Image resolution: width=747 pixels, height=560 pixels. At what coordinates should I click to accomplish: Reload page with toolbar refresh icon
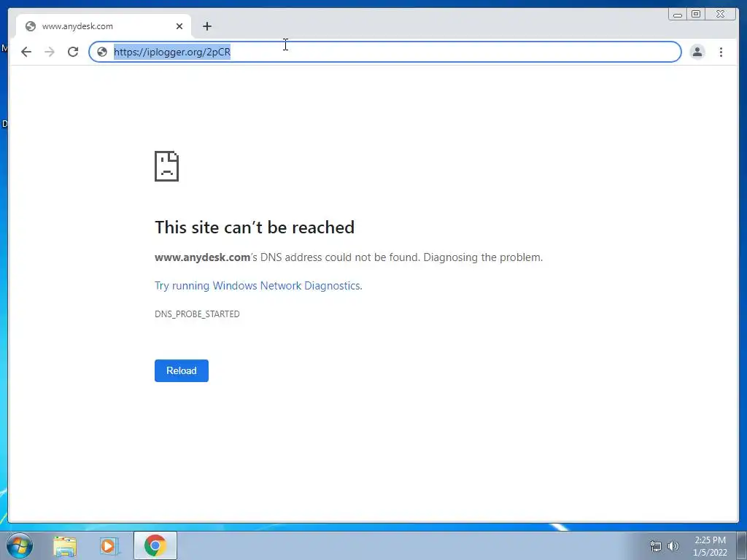pyautogui.click(x=72, y=52)
